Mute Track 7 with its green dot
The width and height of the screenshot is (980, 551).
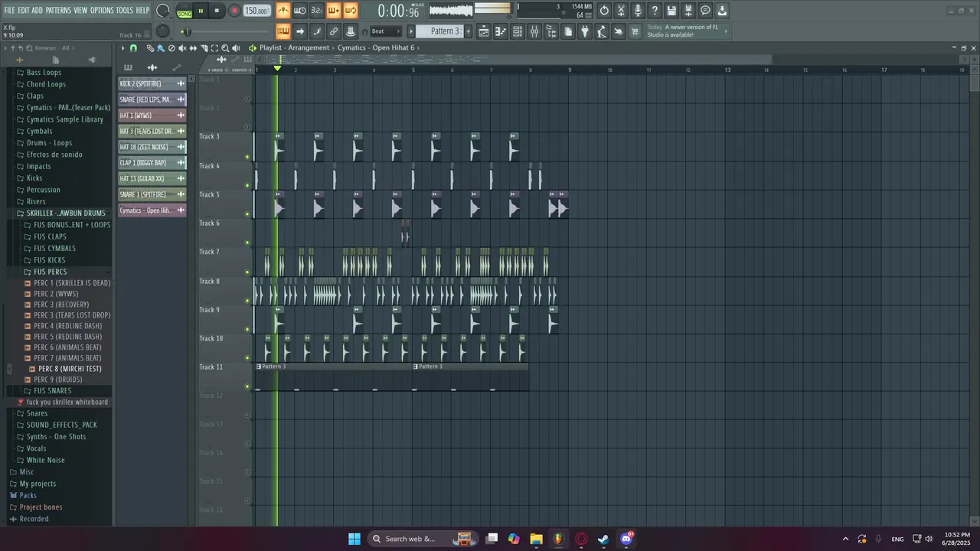(x=247, y=272)
